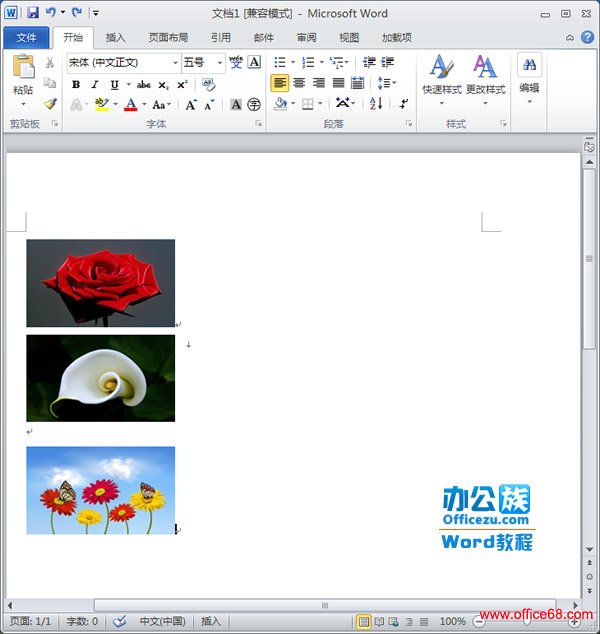The height and width of the screenshot is (634, 600).
Task: Enable align text left
Action: pyautogui.click(x=280, y=83)
